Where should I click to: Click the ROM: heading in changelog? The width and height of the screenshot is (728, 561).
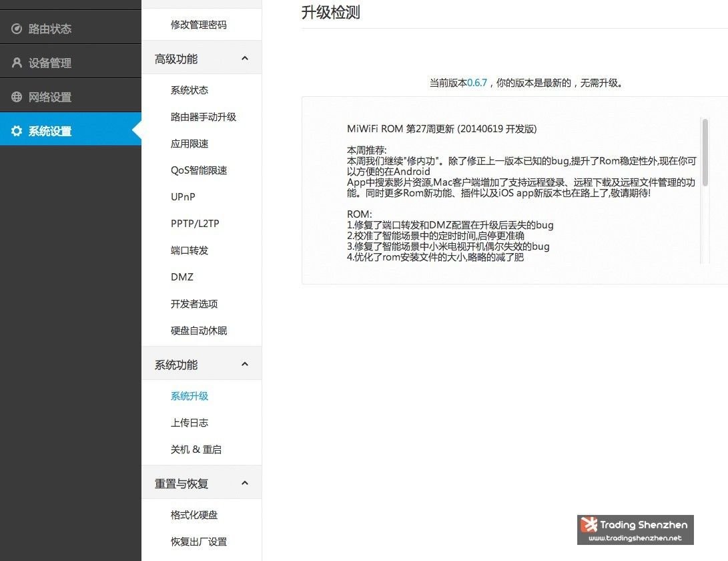coord(360,214)
